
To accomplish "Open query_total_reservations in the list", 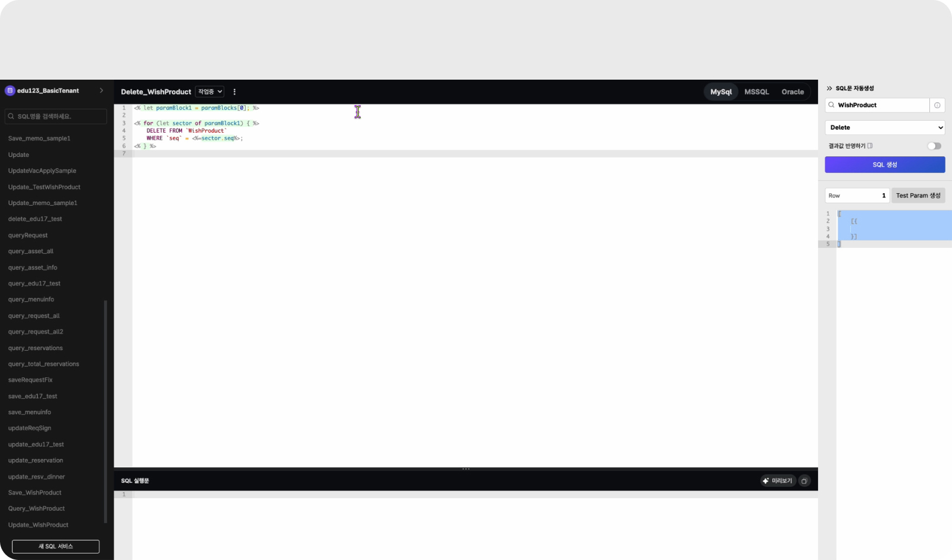I will (x=43, y=364).
